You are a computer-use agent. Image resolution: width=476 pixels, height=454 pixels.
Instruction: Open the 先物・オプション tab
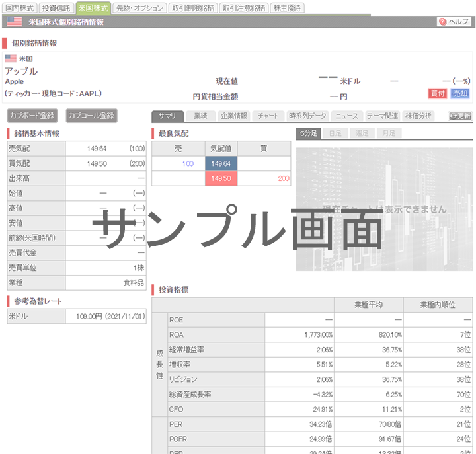click(139, 8)
